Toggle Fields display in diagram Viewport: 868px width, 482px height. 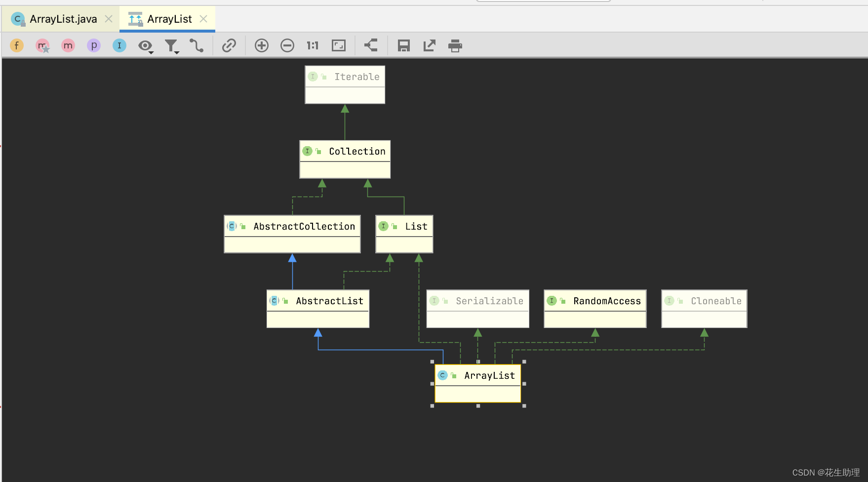(x=17, y=46)
